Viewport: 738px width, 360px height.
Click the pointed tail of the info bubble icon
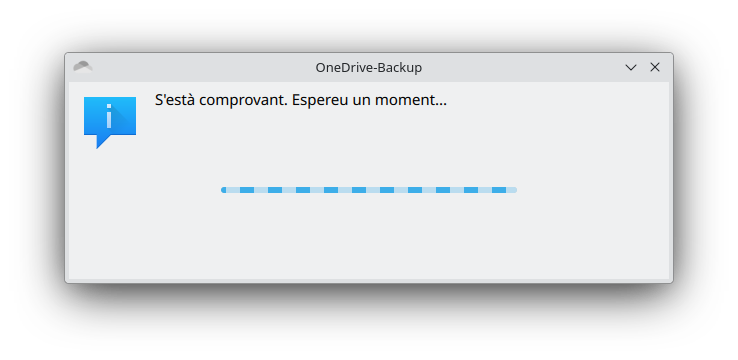pos(100,142)
